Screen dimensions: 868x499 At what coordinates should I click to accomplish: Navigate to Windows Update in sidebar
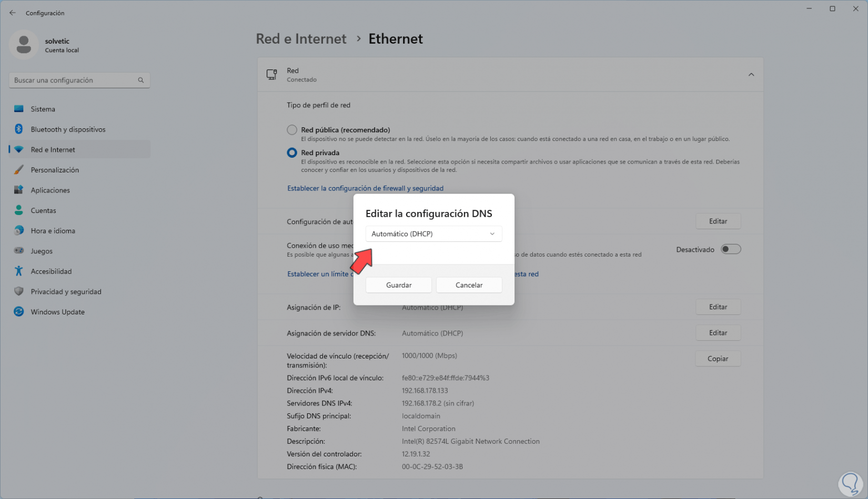click(57, 311)
